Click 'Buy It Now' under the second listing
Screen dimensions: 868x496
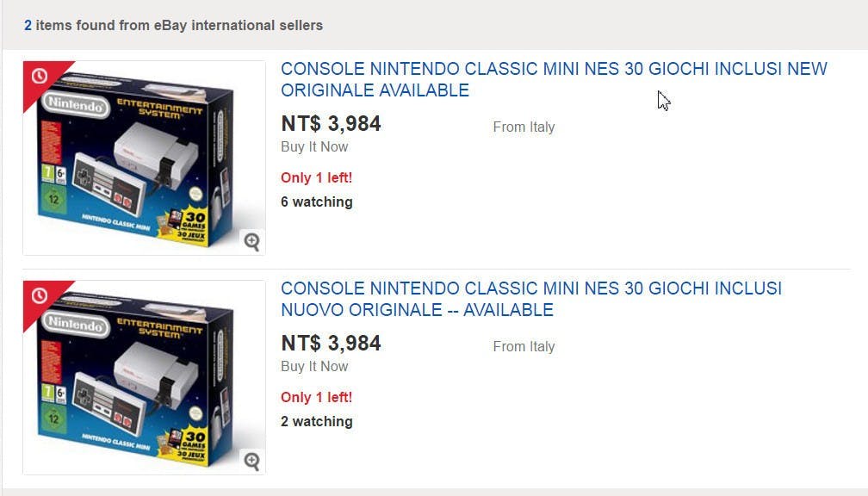(x=314, y=367)
